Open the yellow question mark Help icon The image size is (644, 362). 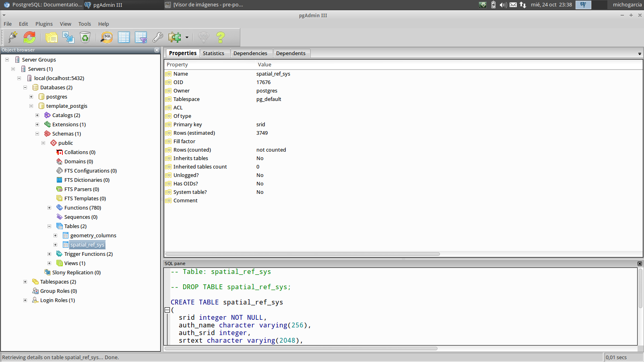tap(220, 37)
